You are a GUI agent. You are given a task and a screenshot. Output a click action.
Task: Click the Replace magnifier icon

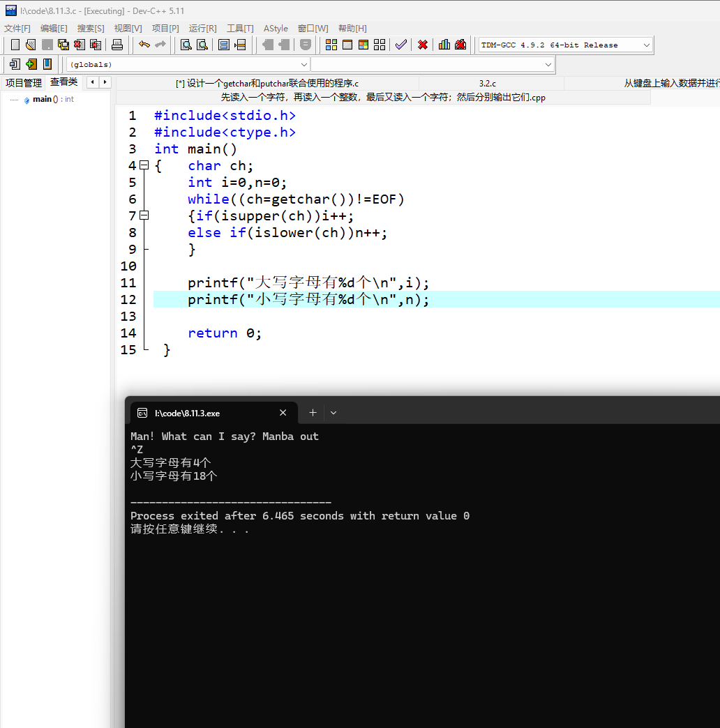point(202,45)
